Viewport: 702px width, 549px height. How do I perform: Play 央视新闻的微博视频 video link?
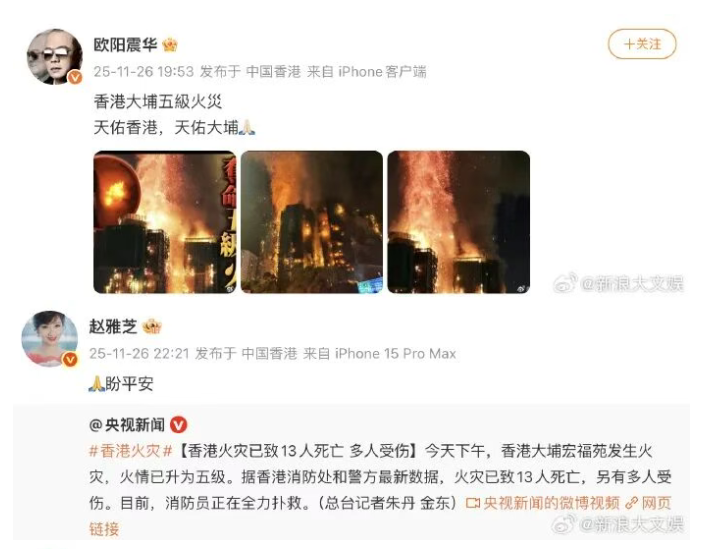point(551,503)
